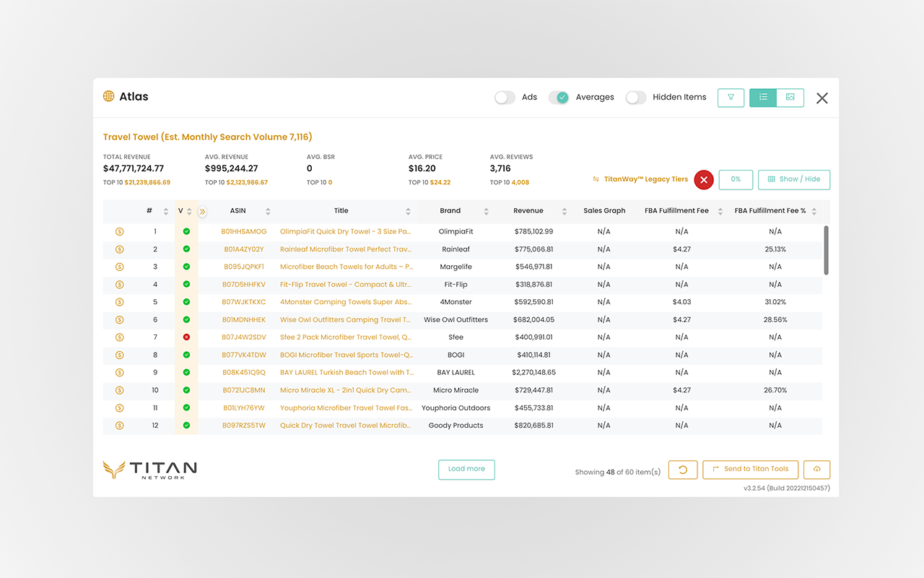Open ASIN B07D5HHFKV link
The image size is (924, 578).
pos(244,285)
